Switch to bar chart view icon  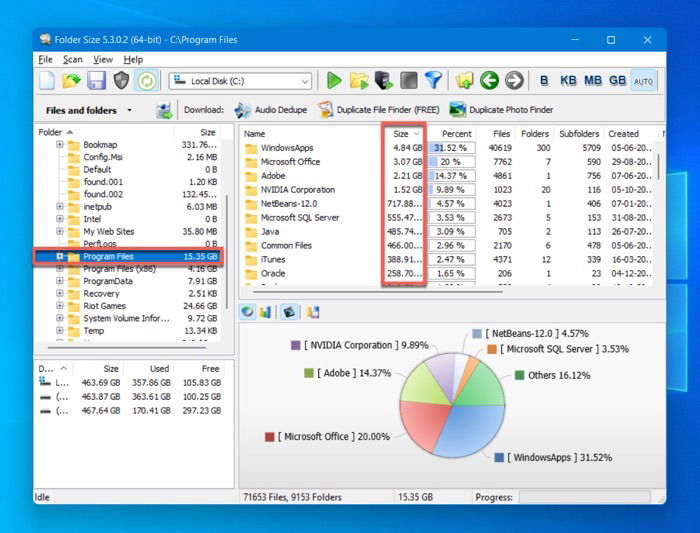pos(265,312)
